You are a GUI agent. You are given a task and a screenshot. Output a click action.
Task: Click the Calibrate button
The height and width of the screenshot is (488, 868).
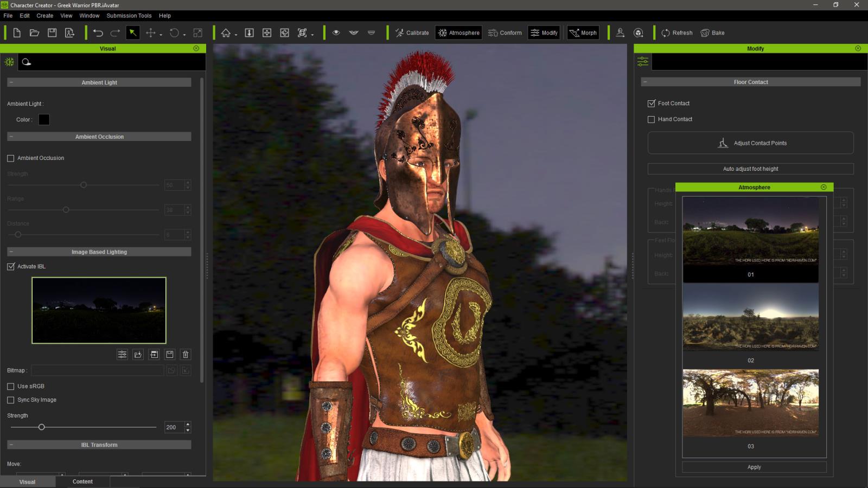pos(412,33)
